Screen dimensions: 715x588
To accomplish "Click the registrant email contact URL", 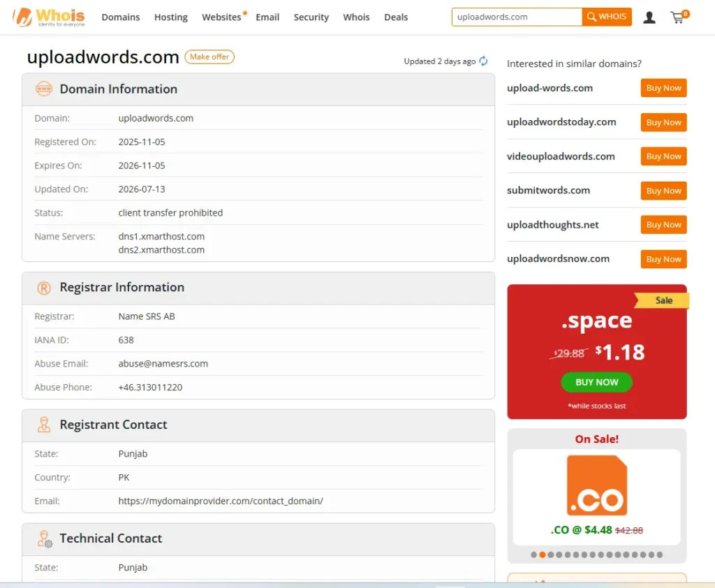I will click(x=221, y=501).
